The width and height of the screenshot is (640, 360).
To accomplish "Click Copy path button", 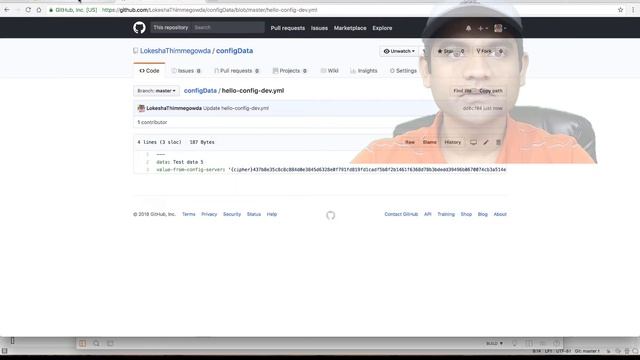I will tap(491, 91).
